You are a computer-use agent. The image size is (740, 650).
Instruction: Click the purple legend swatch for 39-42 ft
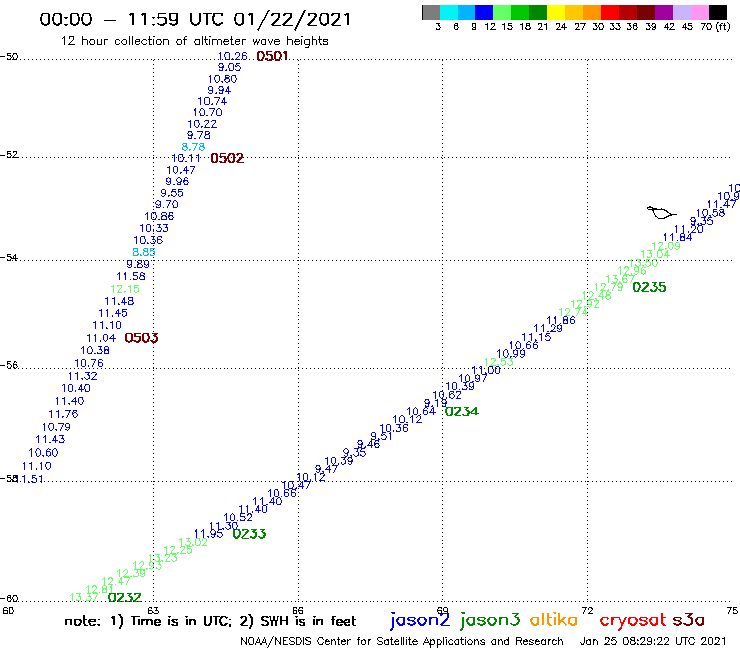tap(664, 12)
